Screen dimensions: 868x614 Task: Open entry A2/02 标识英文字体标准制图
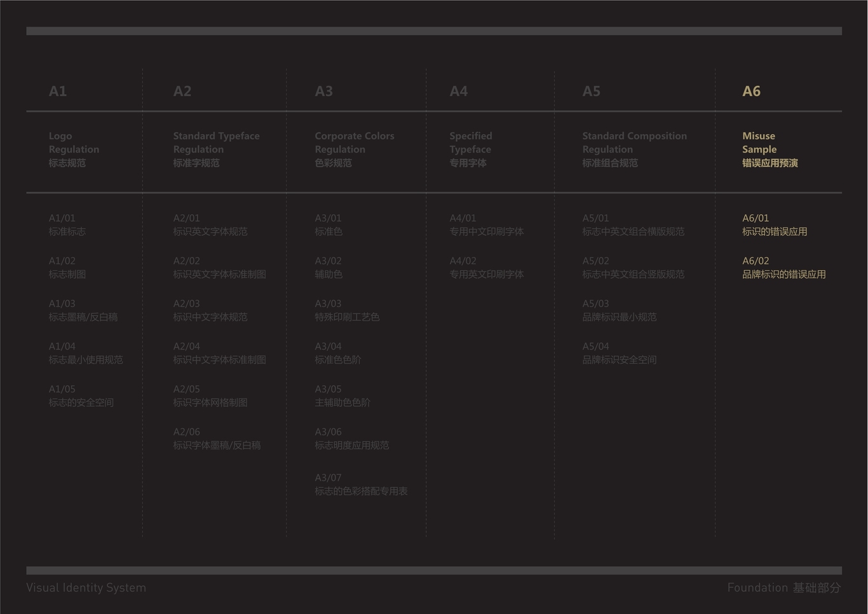click(220, 268)
